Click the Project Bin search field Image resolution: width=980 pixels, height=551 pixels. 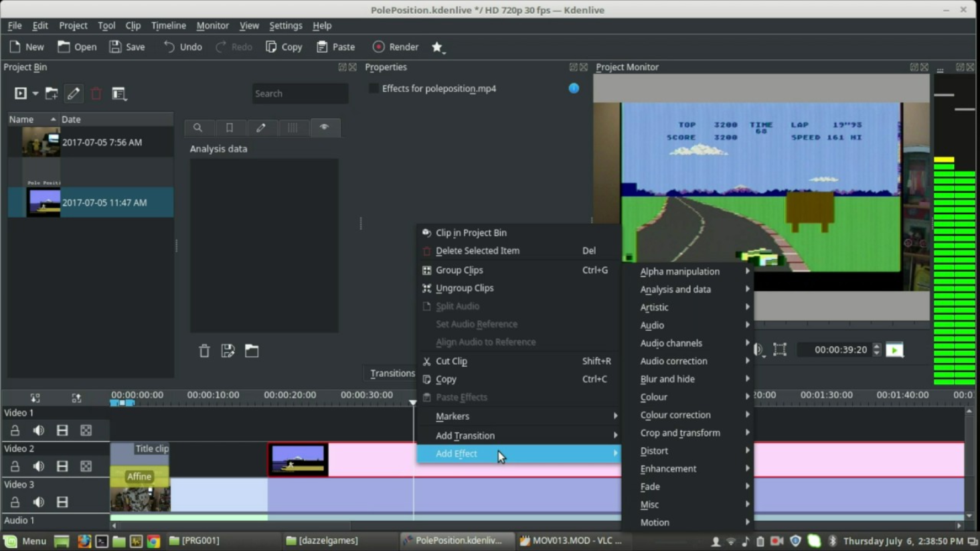300,94
